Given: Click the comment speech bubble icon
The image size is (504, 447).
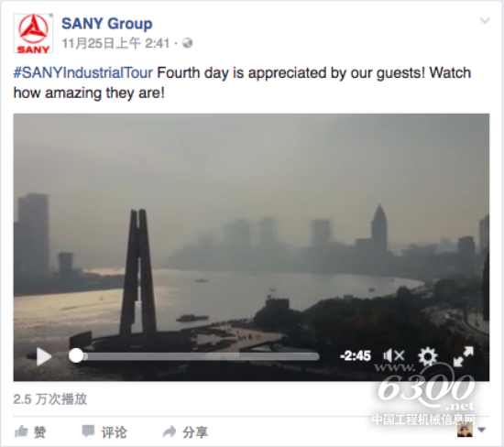Looking at the screenshot, I should [x=88, y=431].
